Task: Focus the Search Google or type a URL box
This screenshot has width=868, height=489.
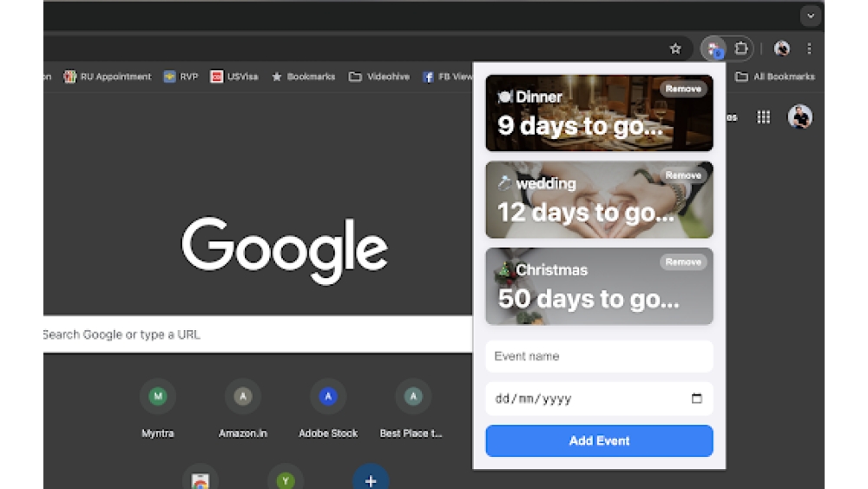Action: [x=258, y=334]
